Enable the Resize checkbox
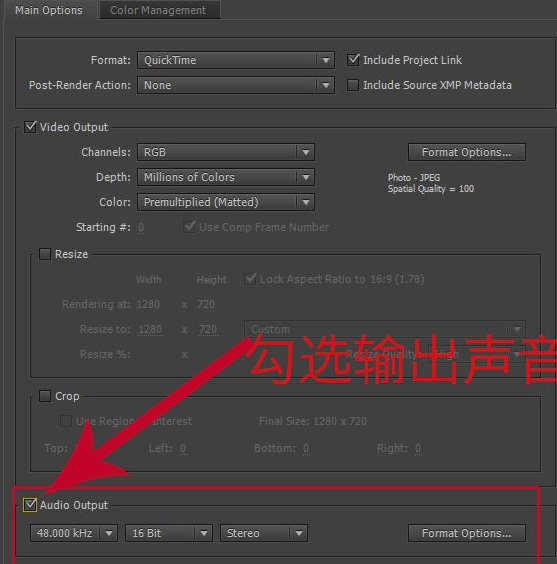 (45, 254)
